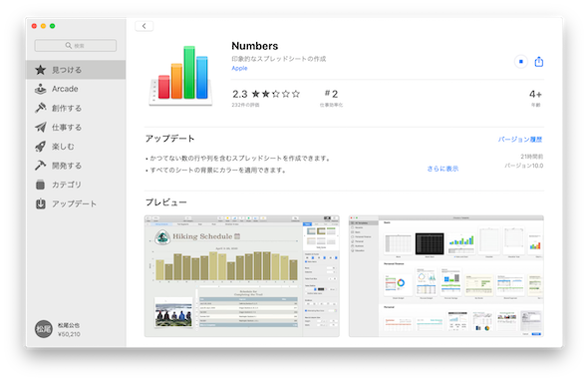Open the Apple developer link
The image size is (588, 381).
[239, 68]
